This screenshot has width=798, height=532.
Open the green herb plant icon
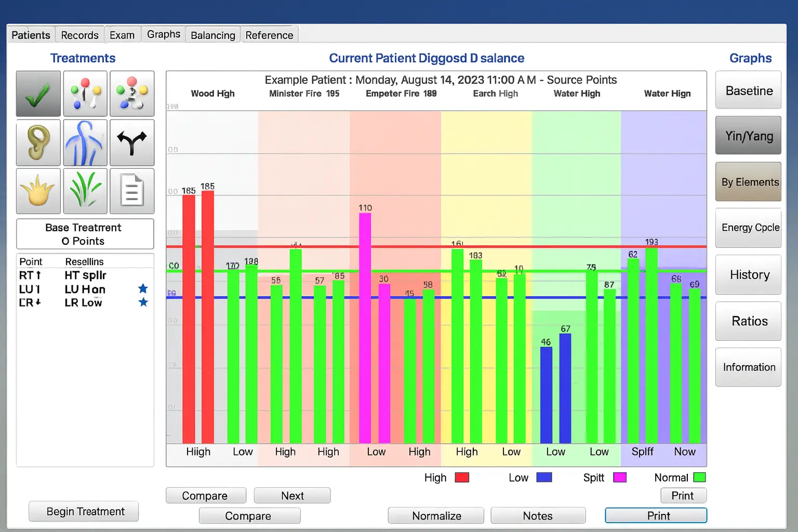(85, 191)
